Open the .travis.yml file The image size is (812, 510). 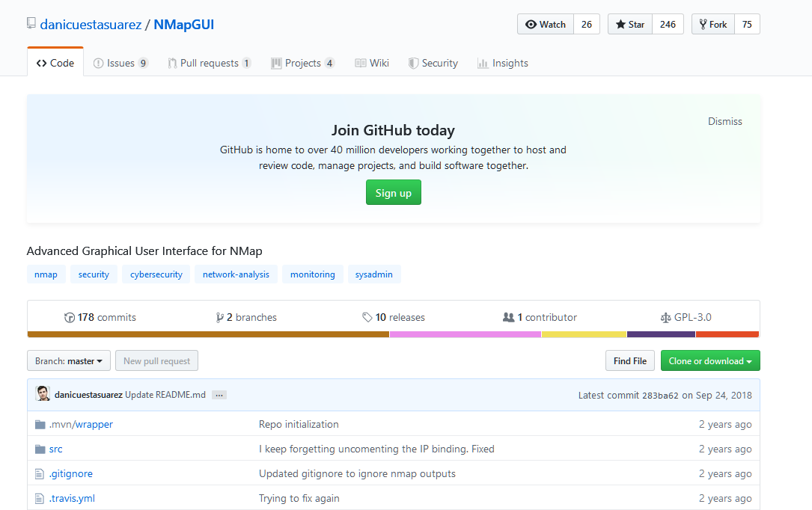click(72, 499)
